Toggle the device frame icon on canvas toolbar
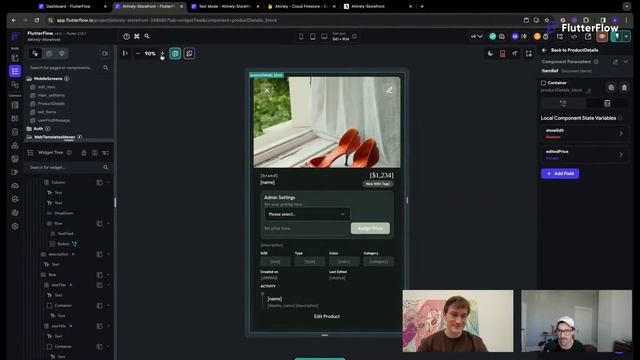The image size is (640, 360). [x=503, y=53]
